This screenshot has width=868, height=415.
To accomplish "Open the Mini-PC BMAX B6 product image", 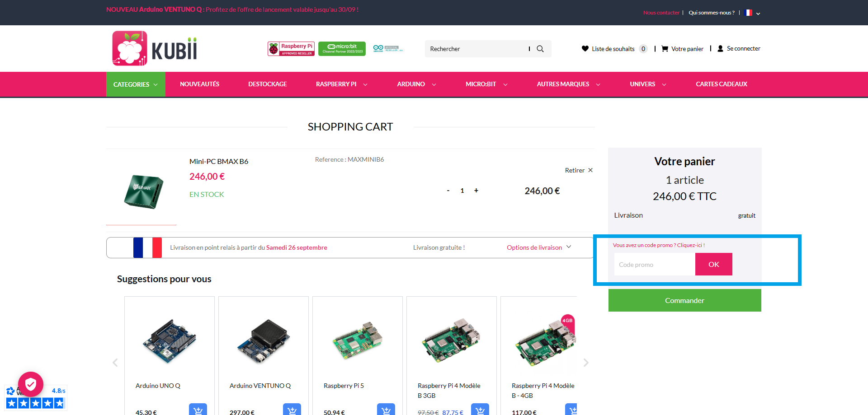I will click(x=144, y=191).
